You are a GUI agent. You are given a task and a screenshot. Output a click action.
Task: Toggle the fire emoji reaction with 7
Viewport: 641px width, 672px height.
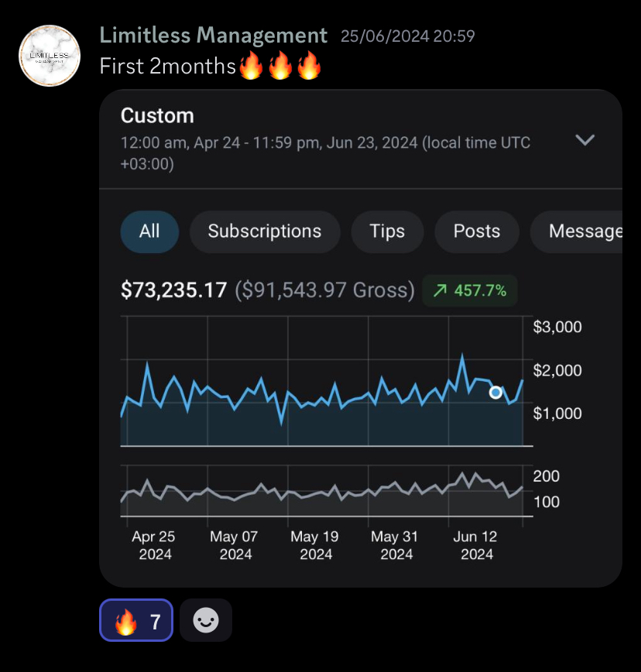tap(136, 620)
